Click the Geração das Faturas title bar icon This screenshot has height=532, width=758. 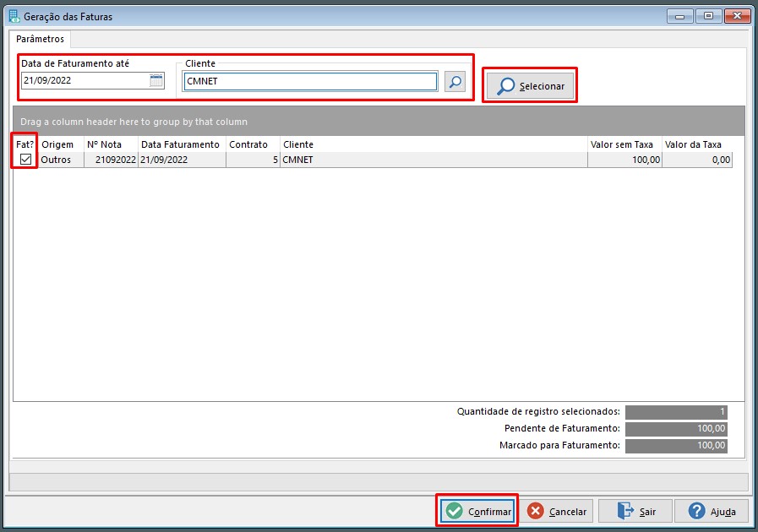point(14,16)
